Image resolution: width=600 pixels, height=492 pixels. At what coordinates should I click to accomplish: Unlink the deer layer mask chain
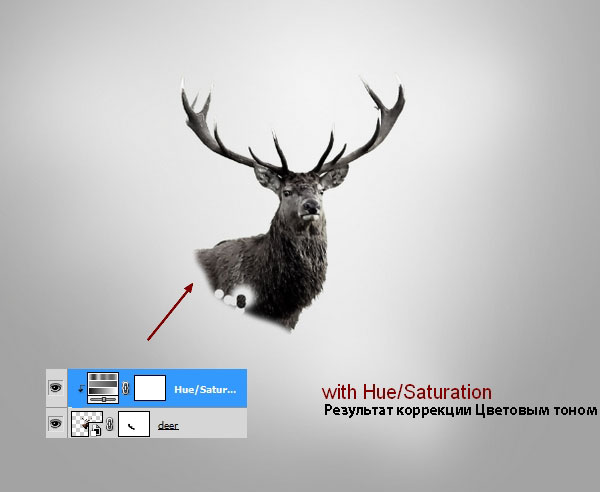point(110,424)
